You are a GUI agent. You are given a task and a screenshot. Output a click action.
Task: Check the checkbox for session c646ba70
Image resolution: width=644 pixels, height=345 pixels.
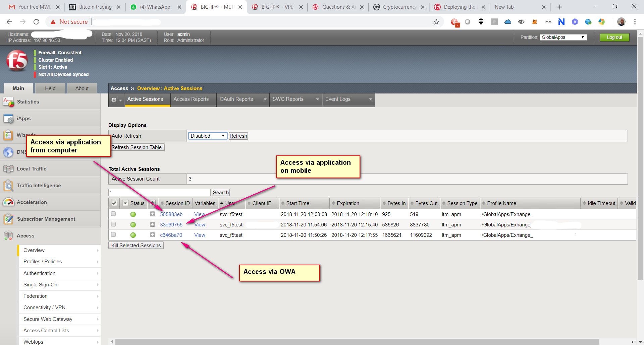(x=113, y=234)
